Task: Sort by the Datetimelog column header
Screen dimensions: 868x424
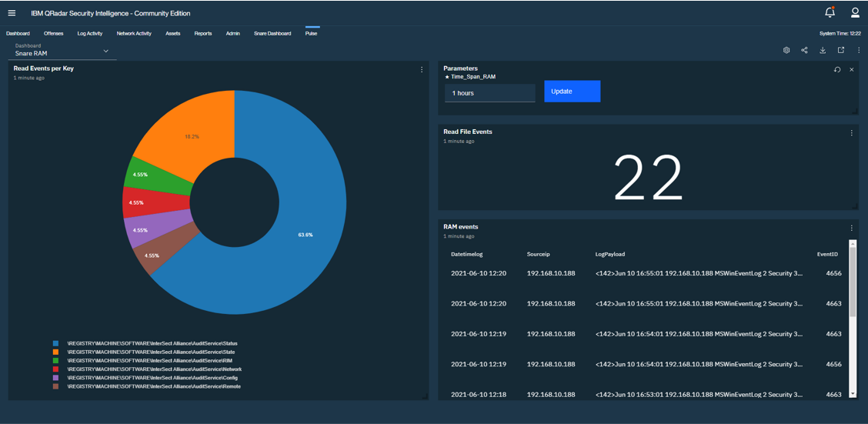Action: [x=466, y=254]
